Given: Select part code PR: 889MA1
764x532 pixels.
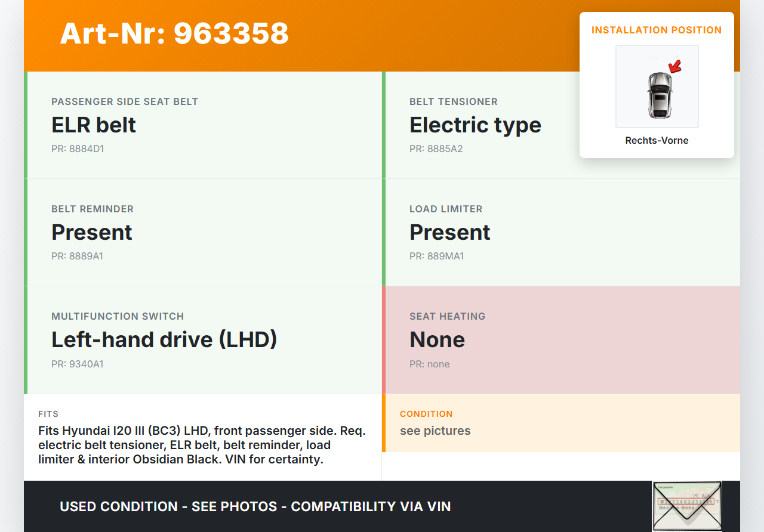Looking at the screenshot, I should (x=436, y=256).
